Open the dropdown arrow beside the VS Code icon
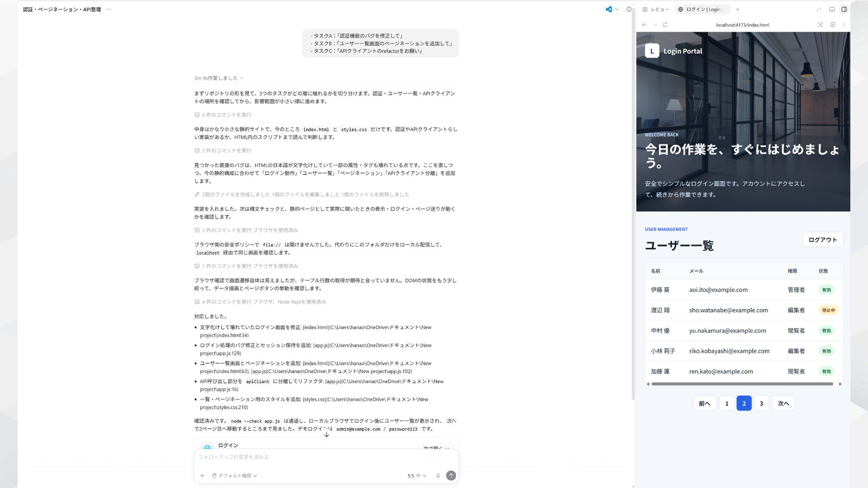This screenshot has height=488, width=868. pos(617,9)
